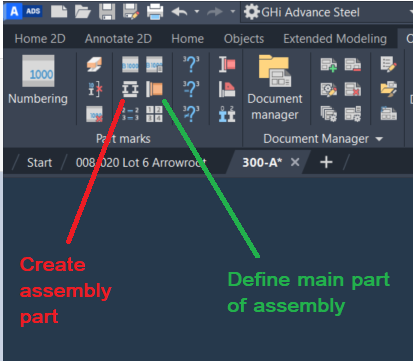Click the B1000 plate with small document icon

pyautogui.click(x=154, y=64)
